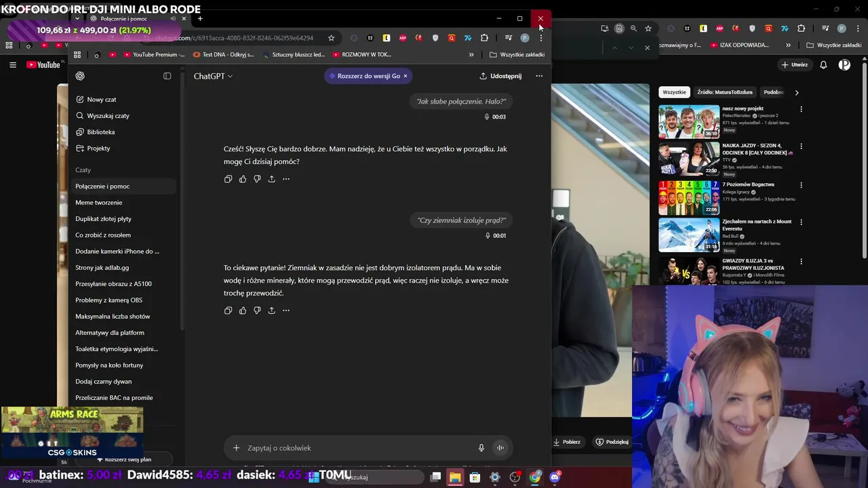The image size is (868, 488).
Task: Open the ChatGPT model selector dropdown
Action: 213,76
